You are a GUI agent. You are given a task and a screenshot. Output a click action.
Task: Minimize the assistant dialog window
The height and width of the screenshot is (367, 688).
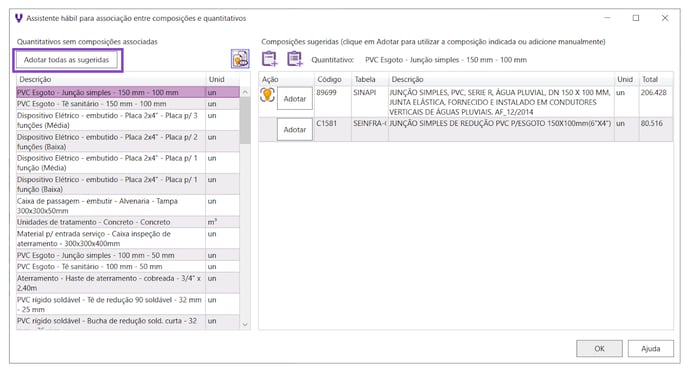(x=607, y=18)
